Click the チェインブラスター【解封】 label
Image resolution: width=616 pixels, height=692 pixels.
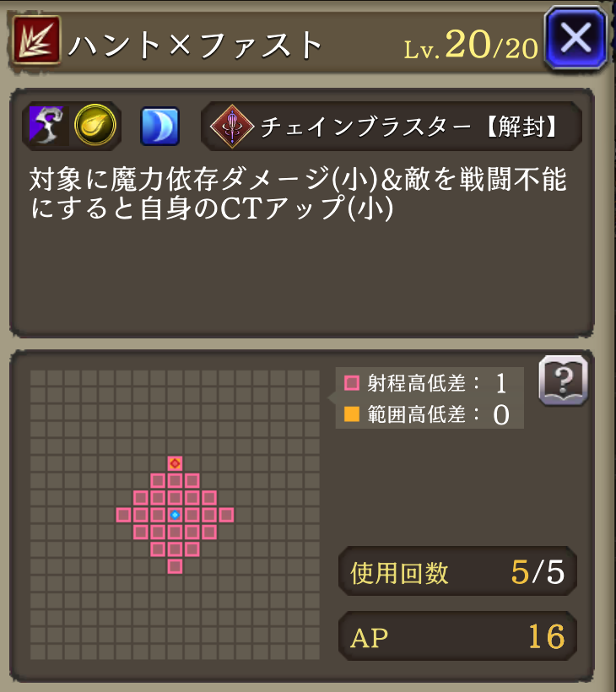point(408,127)
